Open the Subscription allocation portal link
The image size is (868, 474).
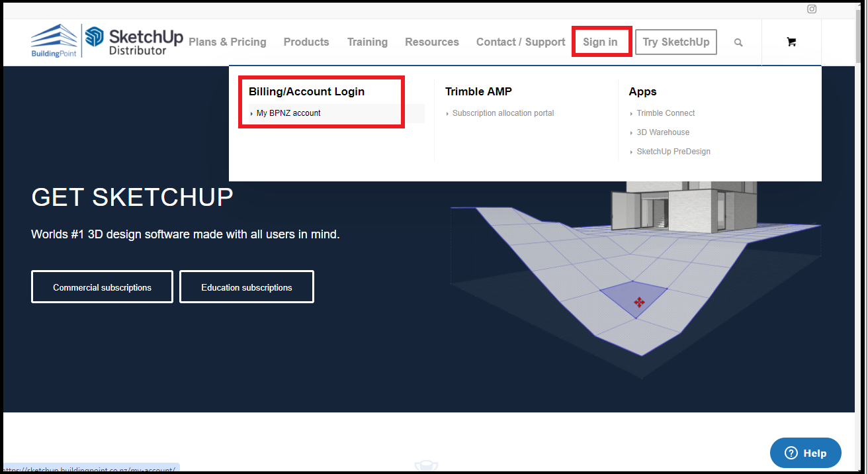point(503,113)
